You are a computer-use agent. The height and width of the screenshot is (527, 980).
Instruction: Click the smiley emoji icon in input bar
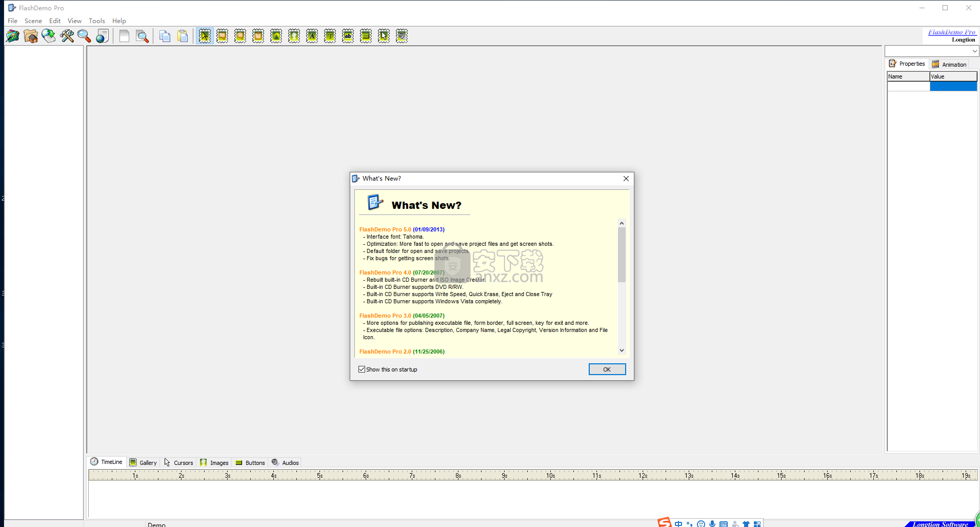(x=701, y=524)
